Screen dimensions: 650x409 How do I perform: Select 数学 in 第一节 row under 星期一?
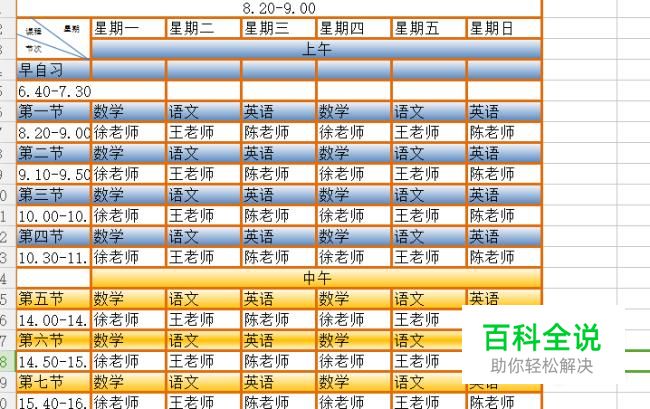[128, 112]
